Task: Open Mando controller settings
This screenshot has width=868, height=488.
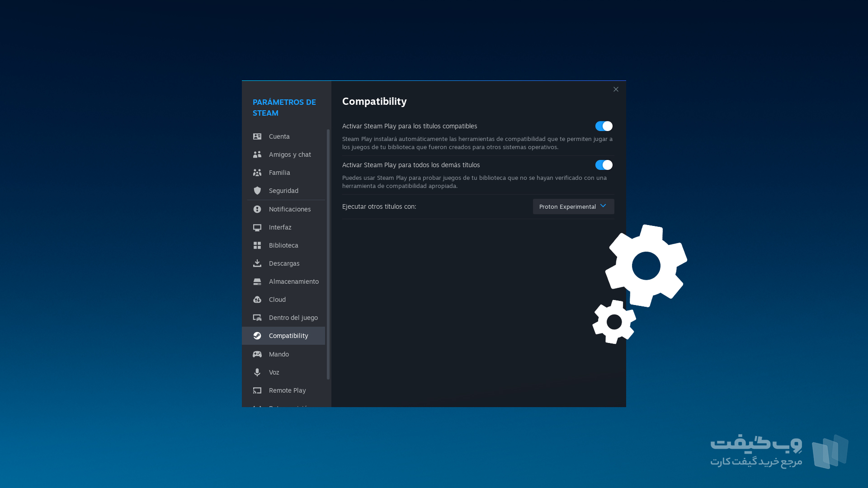Action: pos(283,354)
